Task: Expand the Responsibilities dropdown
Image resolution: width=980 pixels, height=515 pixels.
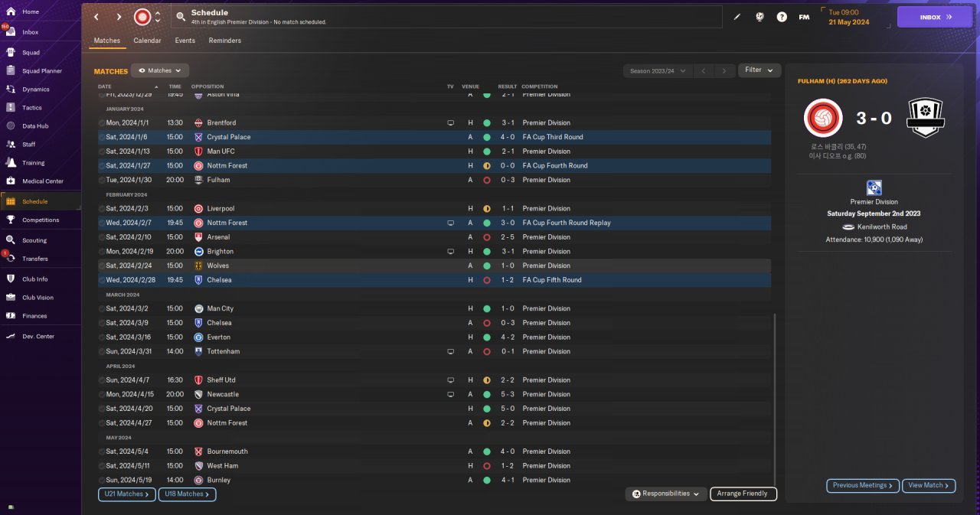Action: pyautogui.click(x=665, y=494)
